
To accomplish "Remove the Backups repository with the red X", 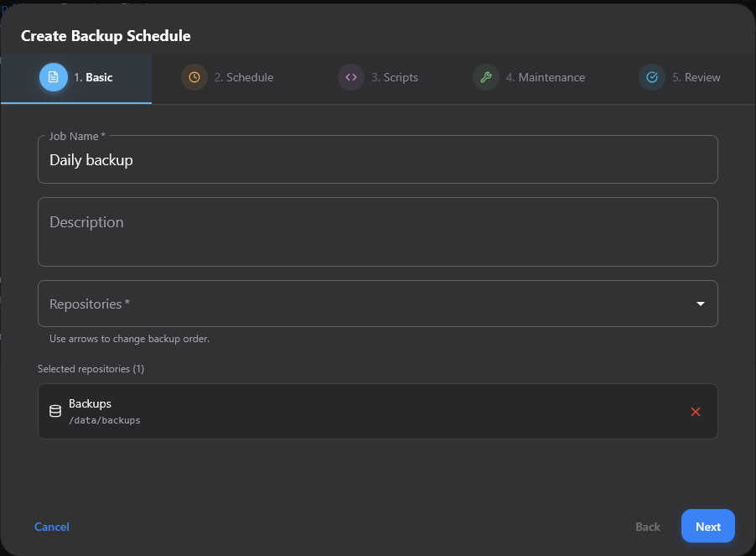I will click(x=695, y=411).
